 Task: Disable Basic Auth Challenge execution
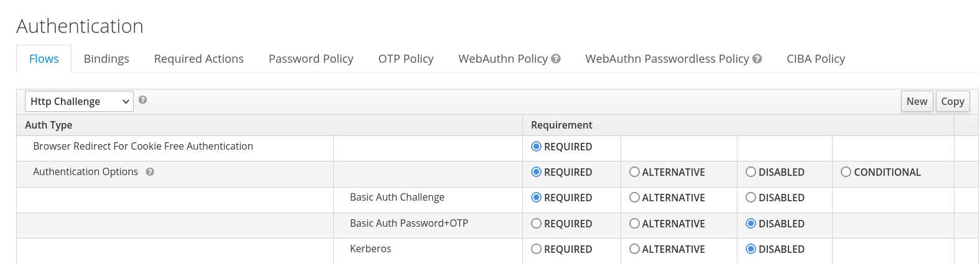point(751,198)
